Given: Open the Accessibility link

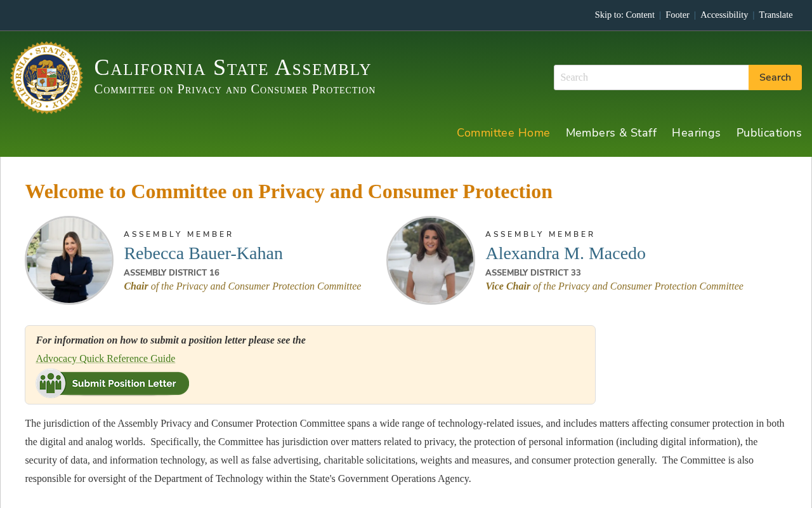Looking at the screenshot, I should (724, 15).
